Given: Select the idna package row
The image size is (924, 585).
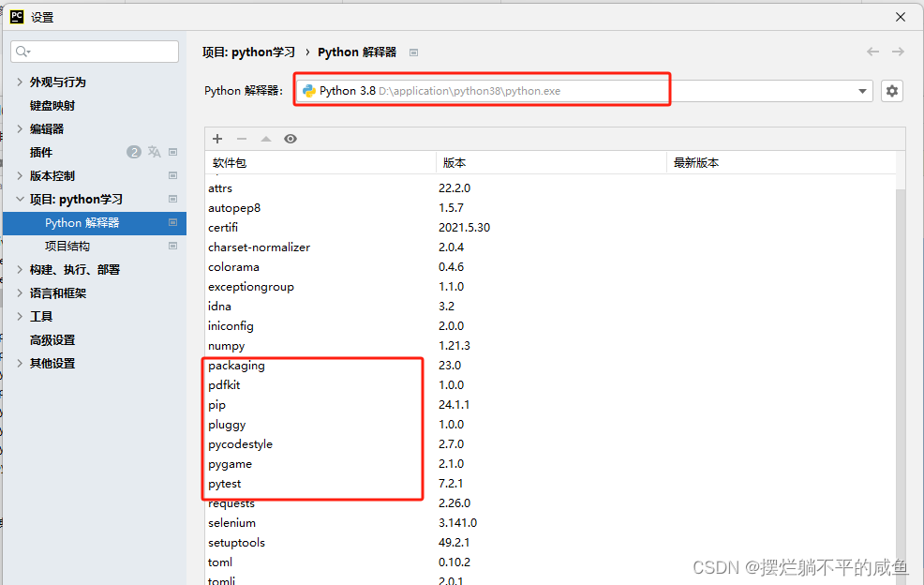Looking at the screenshot, I should coord(550,306).
